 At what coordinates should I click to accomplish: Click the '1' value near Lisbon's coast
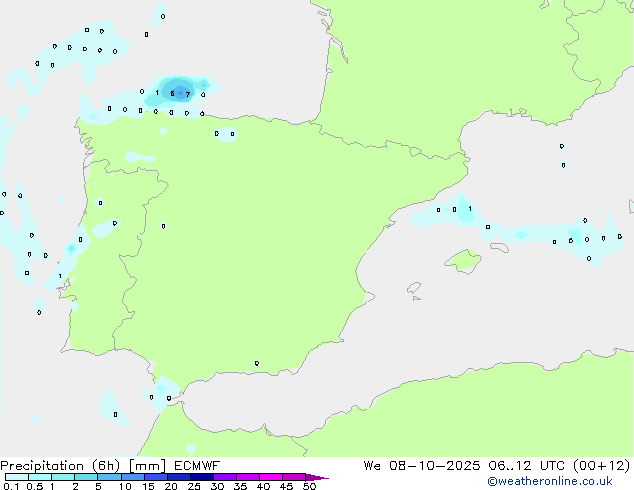[x=60, y=276]
